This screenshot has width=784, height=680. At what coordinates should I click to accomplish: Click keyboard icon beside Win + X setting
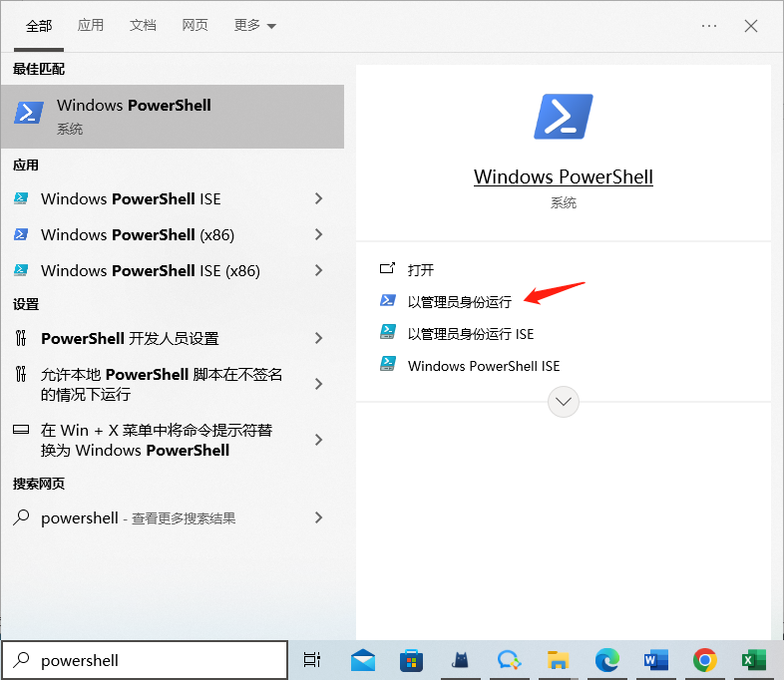(x=21, y=429)
